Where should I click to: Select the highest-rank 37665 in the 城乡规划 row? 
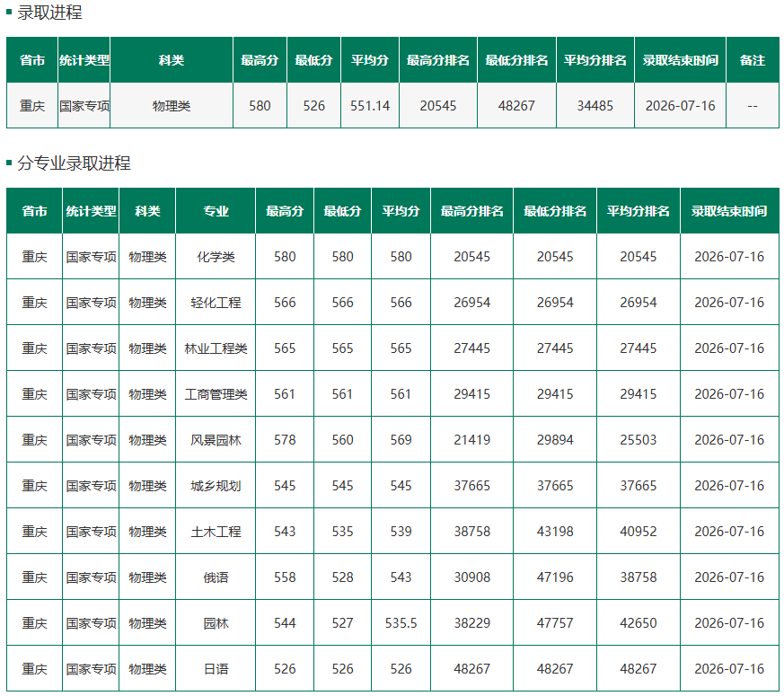[471, 486]
